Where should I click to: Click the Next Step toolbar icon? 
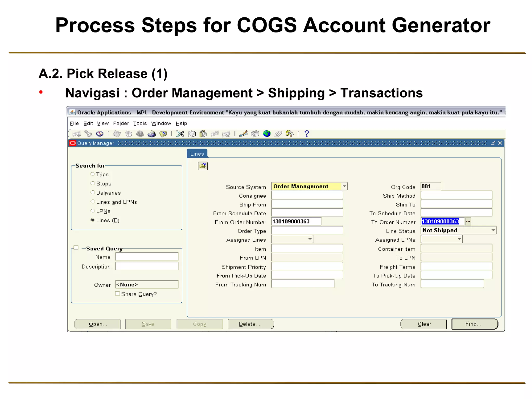point(129,134)
